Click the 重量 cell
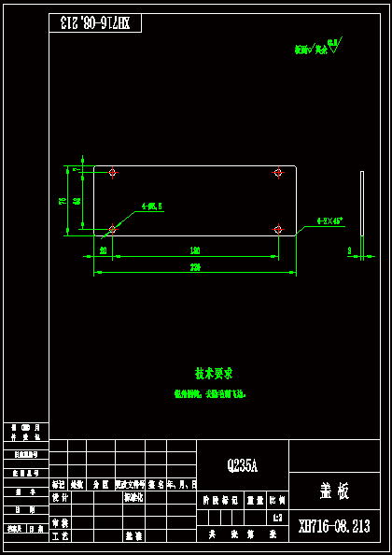 pyautogui.click(x=255, y=500)
